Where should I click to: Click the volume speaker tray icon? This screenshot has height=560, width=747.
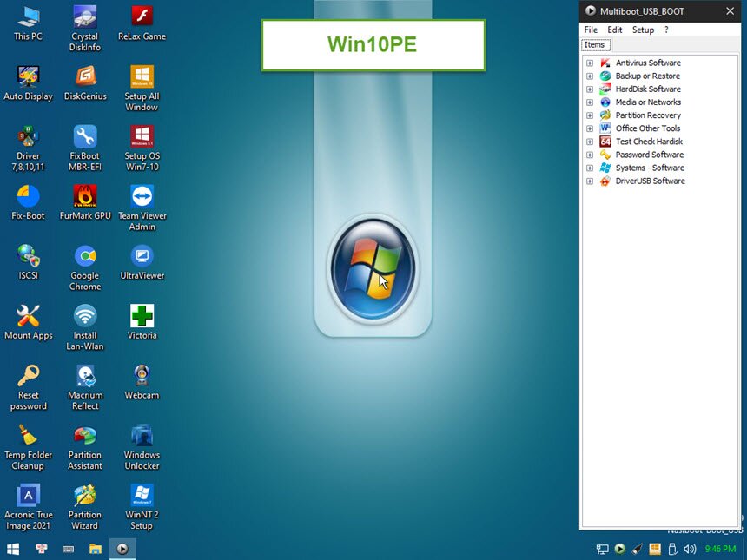pos(690,549)
